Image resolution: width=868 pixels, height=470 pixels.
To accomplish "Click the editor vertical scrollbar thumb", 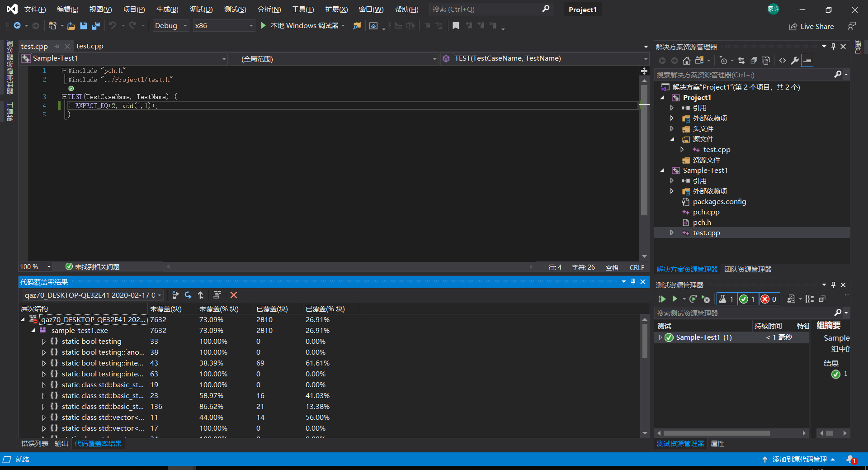I will [644, 150].
